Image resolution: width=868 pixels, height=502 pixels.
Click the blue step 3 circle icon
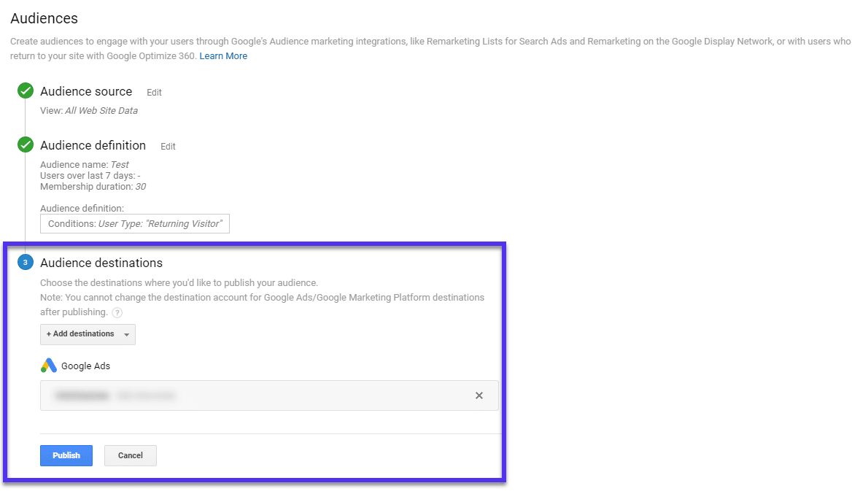coord(26,262)
